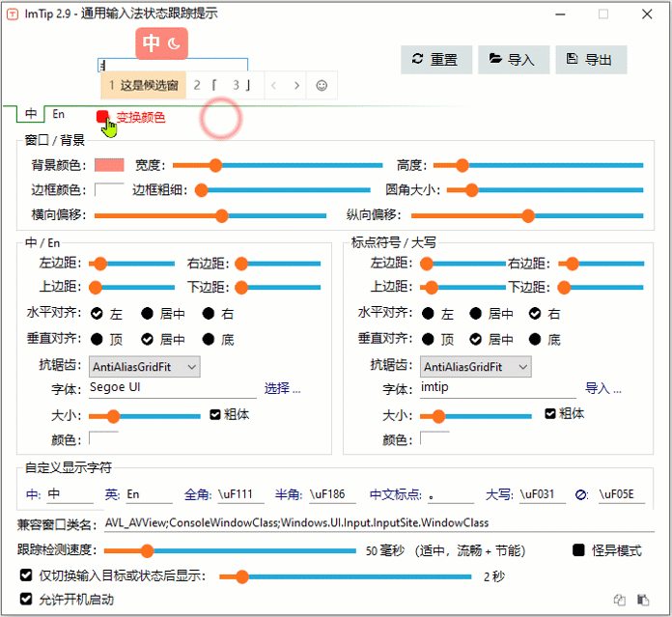The image size is (672, 617).
Task: Click the 横向偏移 slider
Action: [210, 215]
